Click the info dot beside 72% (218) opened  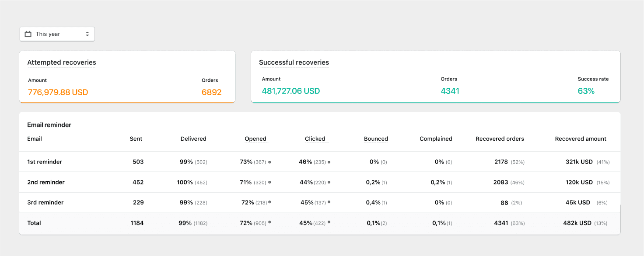coord(269,202)
